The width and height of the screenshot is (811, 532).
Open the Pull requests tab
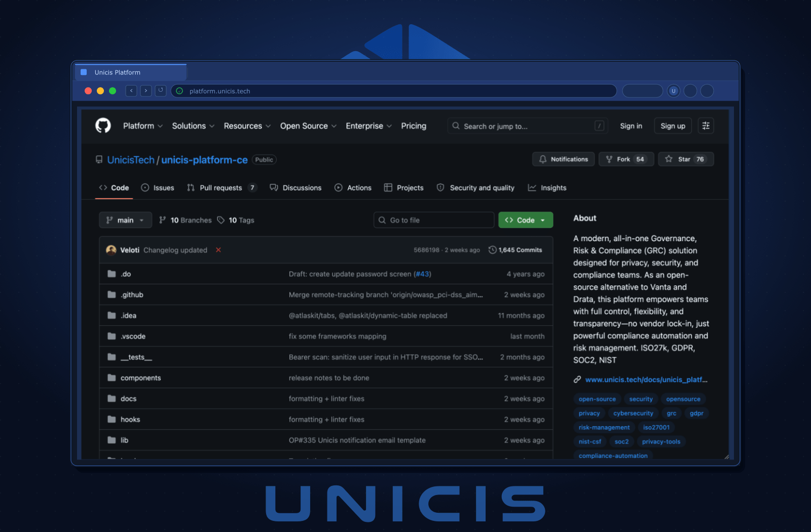(x=222, y=187)
